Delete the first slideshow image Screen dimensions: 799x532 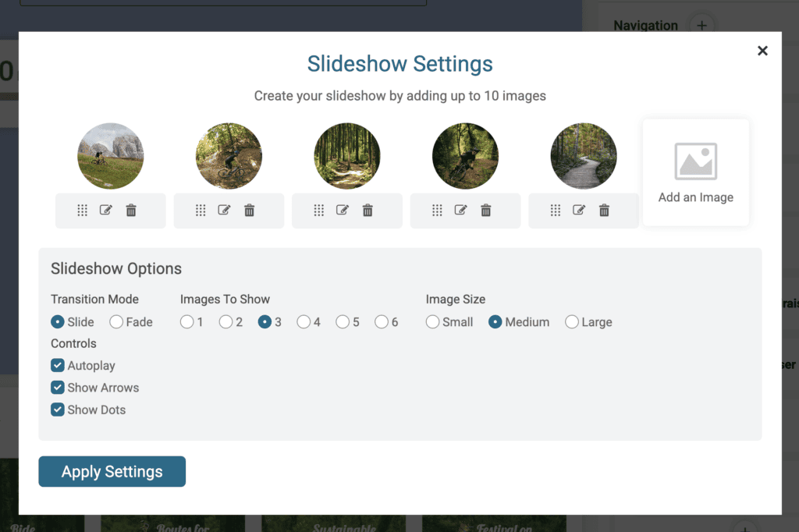[131, 210]
